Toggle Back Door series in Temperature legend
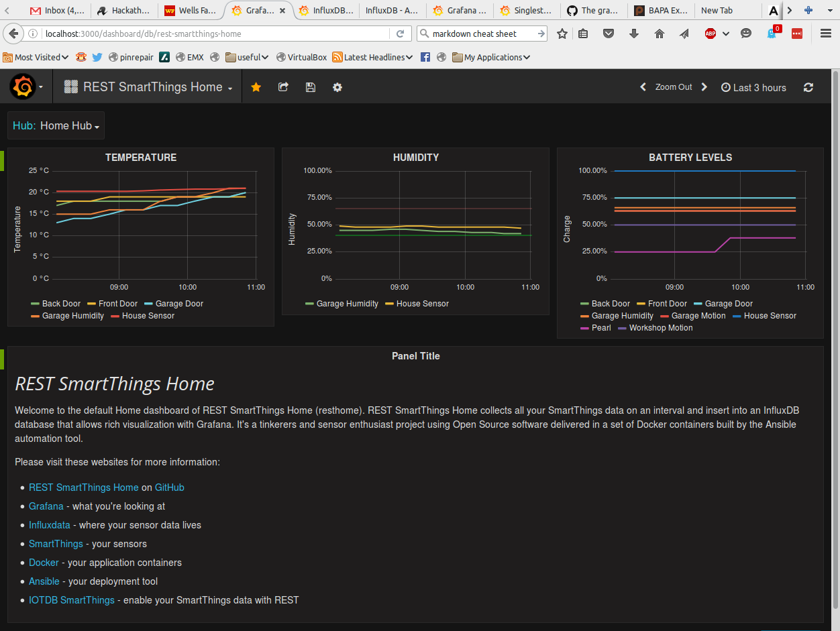840x631 pixels. 56,304
